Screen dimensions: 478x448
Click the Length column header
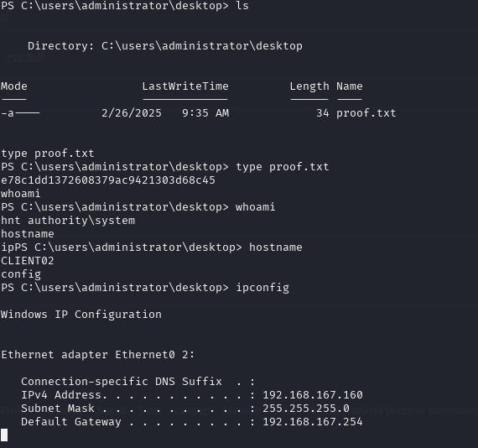coord(309,86)
